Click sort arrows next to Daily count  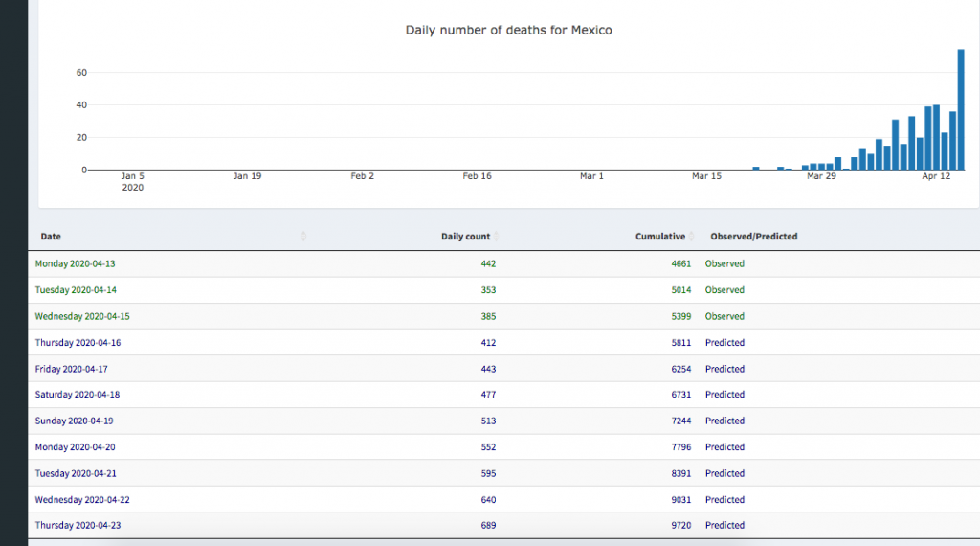tap(496, 237)
